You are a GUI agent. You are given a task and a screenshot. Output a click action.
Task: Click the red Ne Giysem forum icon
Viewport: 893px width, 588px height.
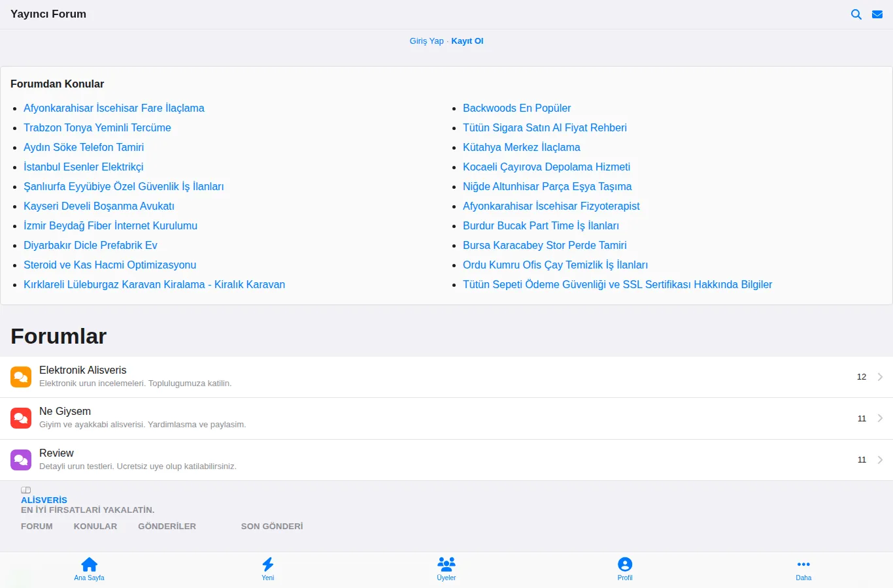(x=21, y=418)
